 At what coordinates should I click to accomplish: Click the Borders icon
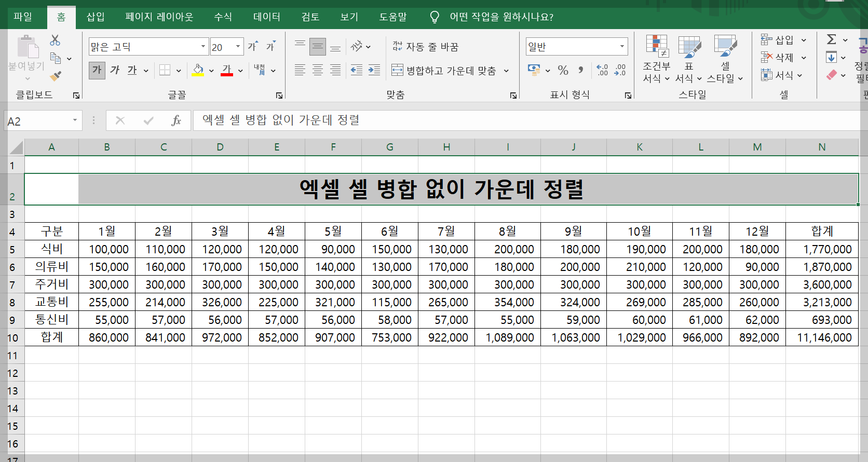[x=165, y=70]
